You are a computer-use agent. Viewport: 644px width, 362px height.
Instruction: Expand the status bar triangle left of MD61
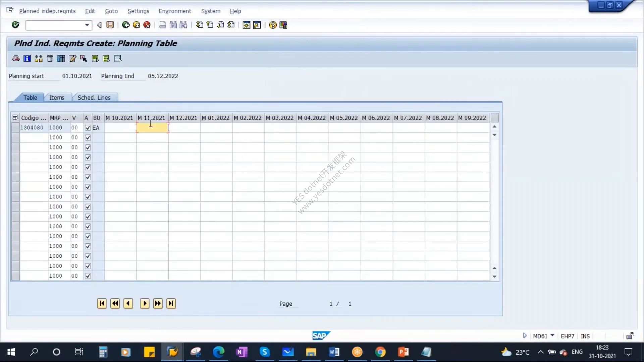click(x=525, y=336)
